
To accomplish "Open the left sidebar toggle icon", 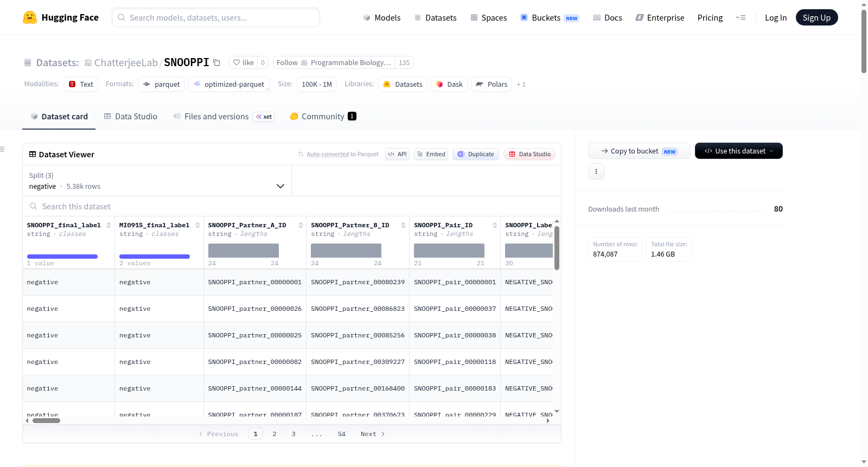I will pos(2,149).
